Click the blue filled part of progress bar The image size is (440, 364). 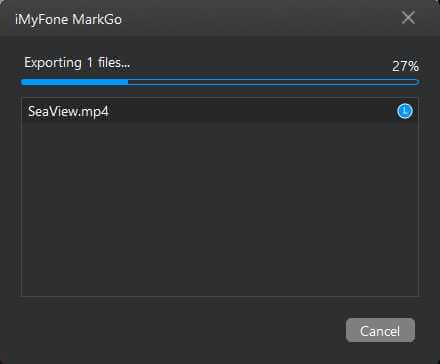[x=74, y=82]
